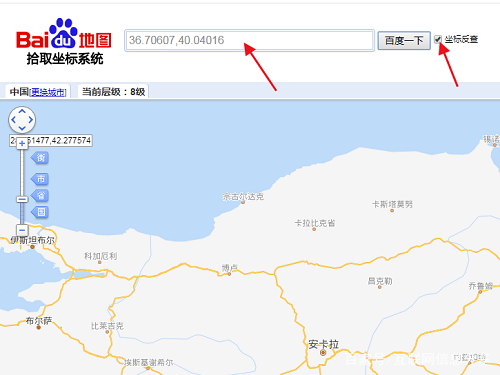Click the zoom slider track above handle
Screen dimensions: 500x375
[22, 172]
